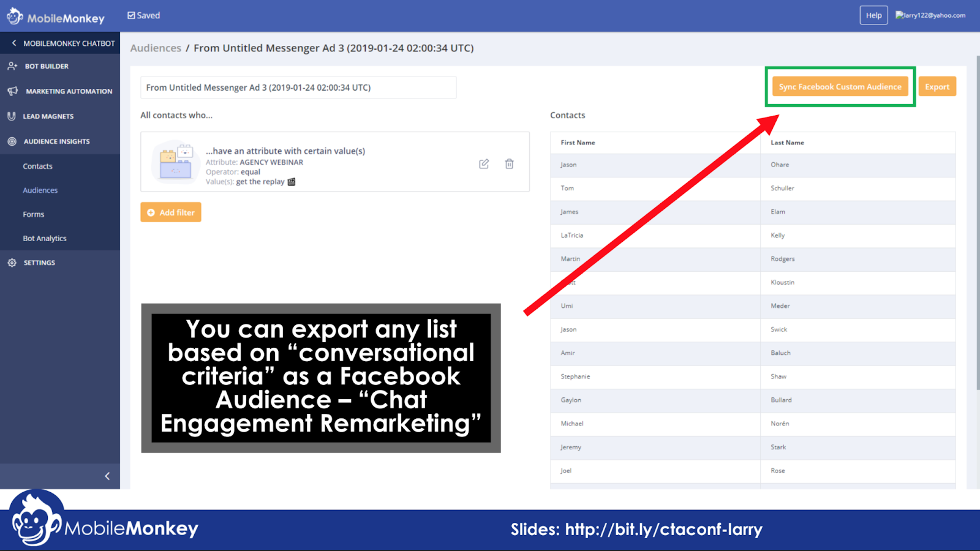Select the contact row Jeremy Stark

click(x=753, y=448)
